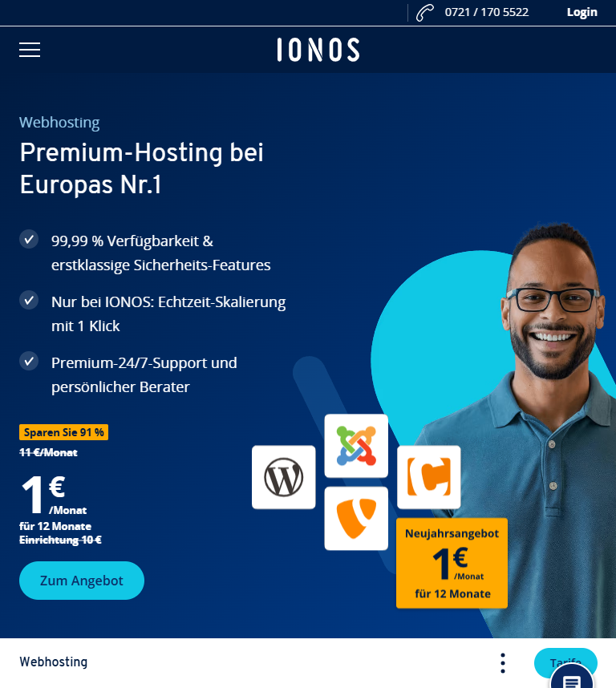The image size is (616, 688).
Task: Click the Login link
Action: [x=582, y=12]
